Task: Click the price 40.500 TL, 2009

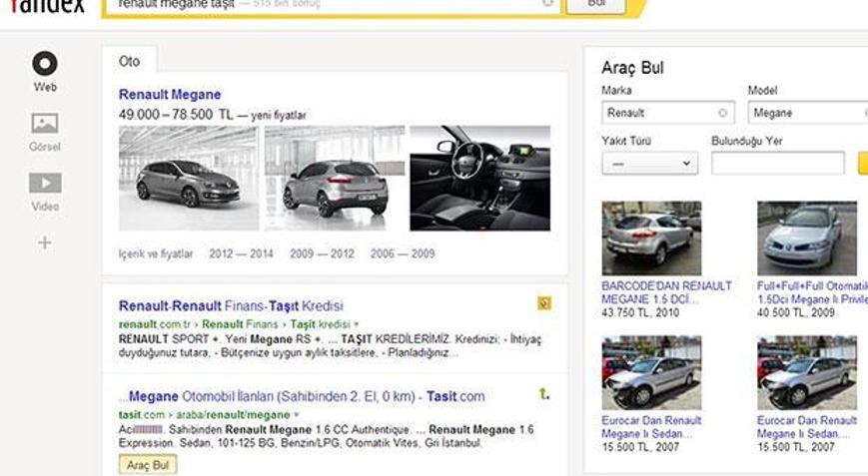Action: (x=795, y=313)
